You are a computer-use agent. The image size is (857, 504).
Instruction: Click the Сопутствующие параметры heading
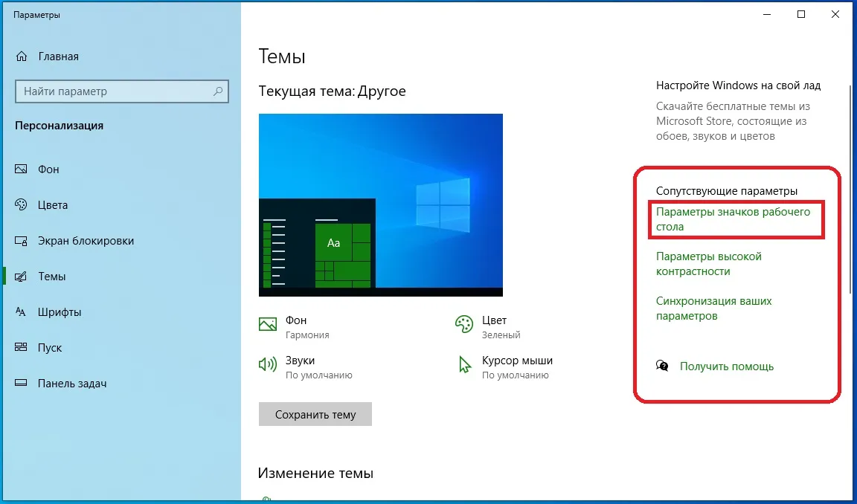726,191
